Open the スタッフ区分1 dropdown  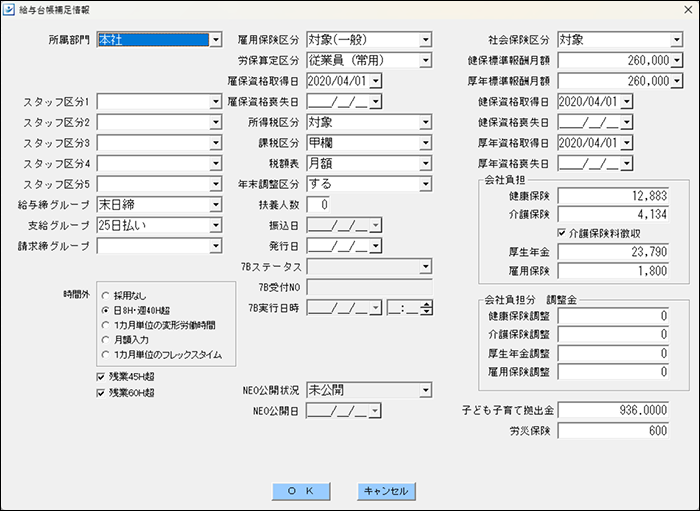click(x=215, y=101)
